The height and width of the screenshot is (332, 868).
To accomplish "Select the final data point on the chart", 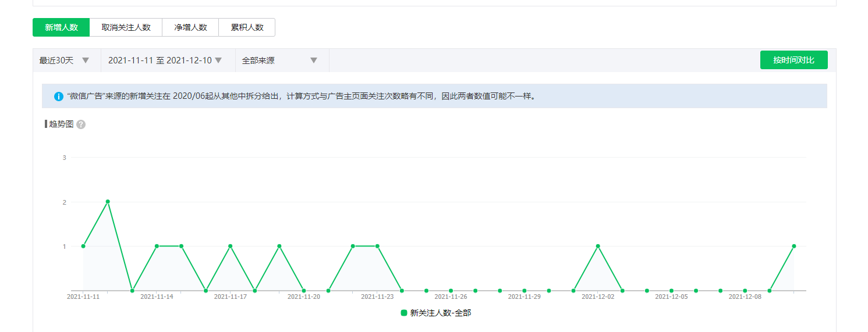I will click(794, 246).
